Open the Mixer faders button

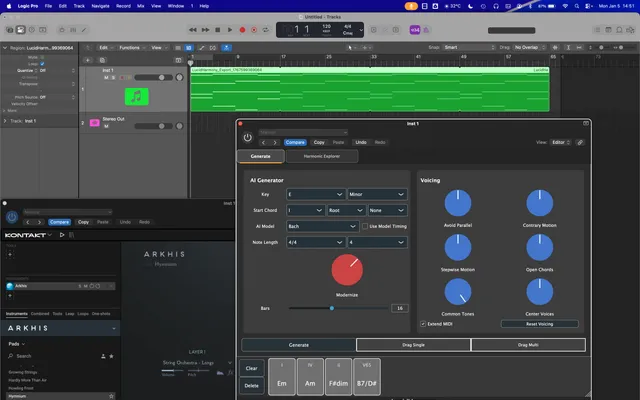(73, 30)
